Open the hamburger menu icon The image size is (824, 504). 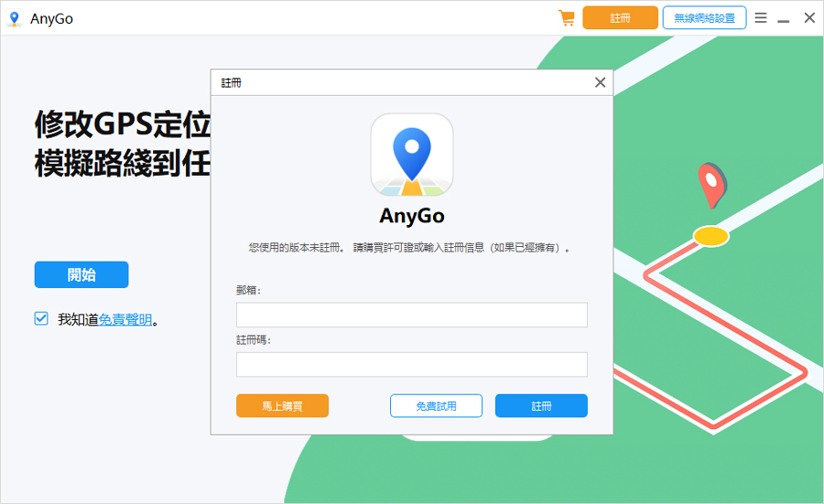(x=761, y=18)
